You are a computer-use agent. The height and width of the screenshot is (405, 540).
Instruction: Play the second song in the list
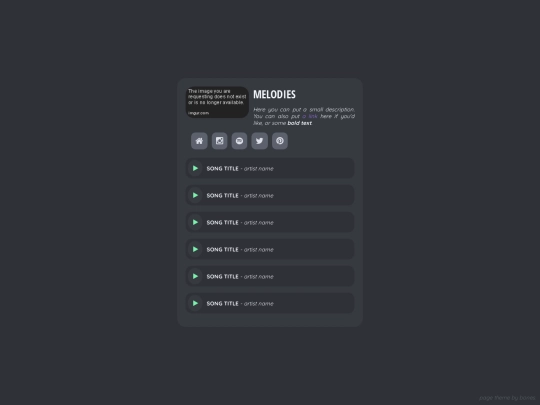[x=195, y=195]
